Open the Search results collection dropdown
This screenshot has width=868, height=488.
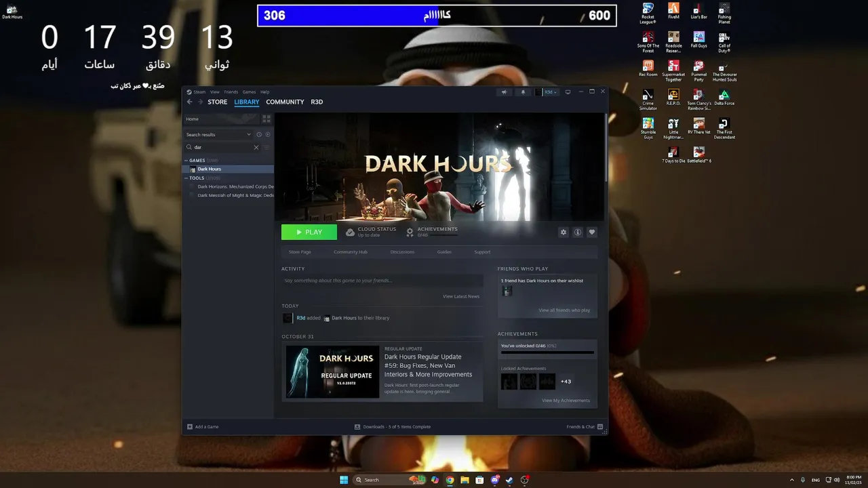click(x=218, y=134)
